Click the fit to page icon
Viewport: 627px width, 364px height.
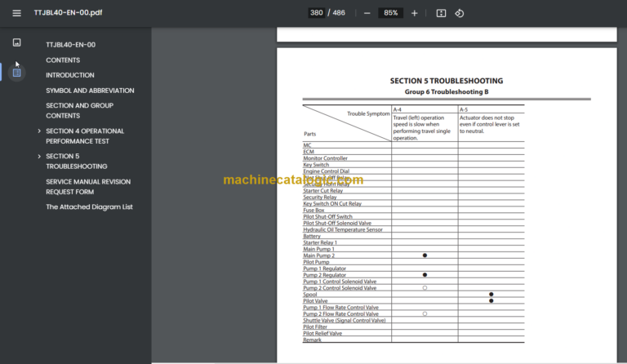tap(441, 13)
